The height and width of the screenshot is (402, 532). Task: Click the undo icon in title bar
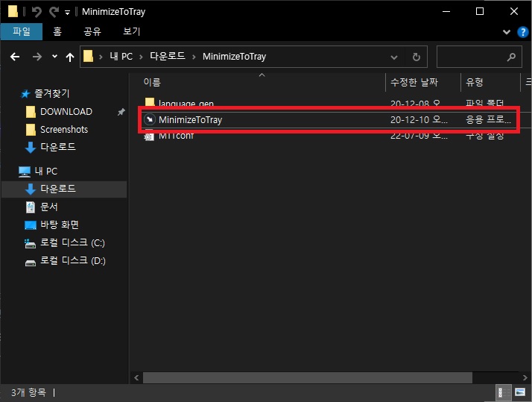coord(37,12)
